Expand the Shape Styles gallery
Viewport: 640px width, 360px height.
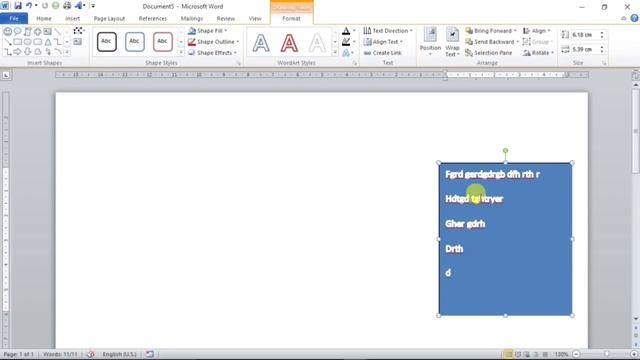(x=181, y=52)
